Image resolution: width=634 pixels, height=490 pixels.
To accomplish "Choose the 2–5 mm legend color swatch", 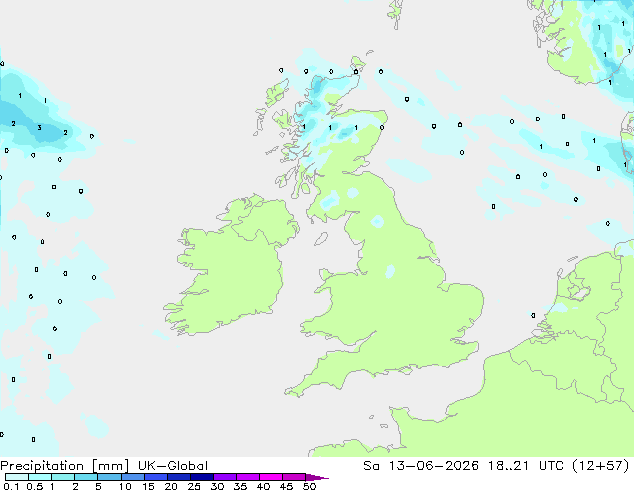I will click(x=86, y=477).
